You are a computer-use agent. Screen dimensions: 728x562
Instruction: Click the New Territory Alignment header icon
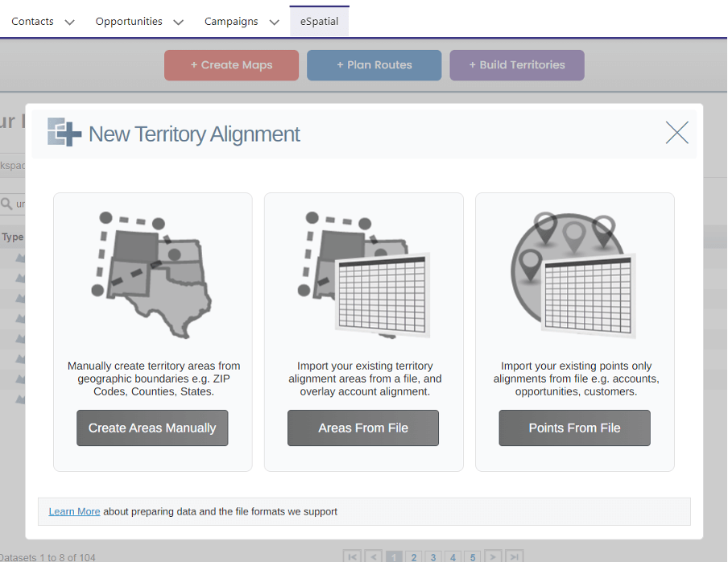pos(64,132)
